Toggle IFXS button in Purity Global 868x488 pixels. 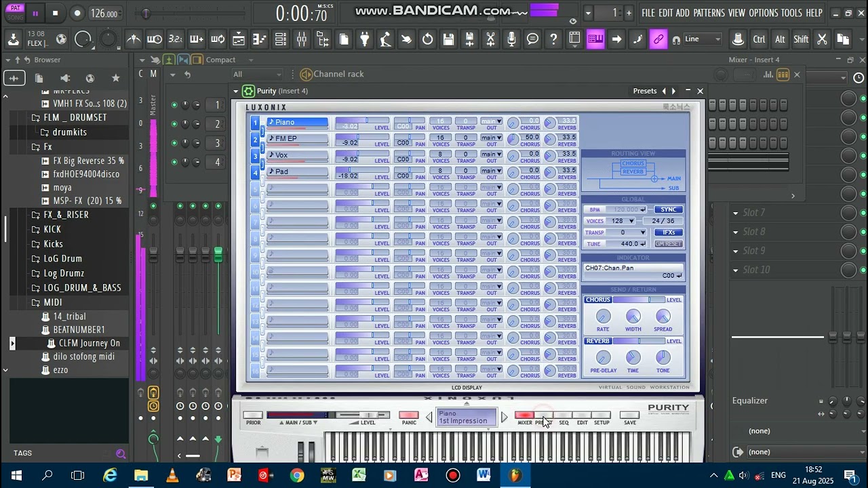(668, 232)
